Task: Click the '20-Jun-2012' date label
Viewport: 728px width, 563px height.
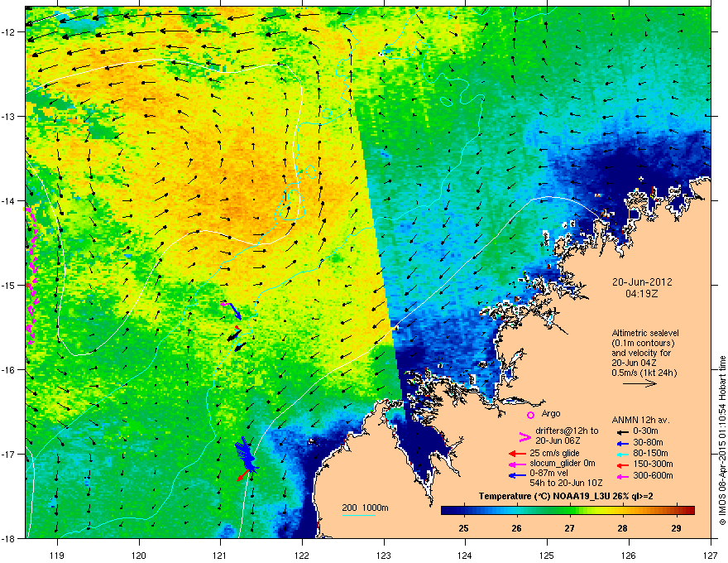Action: pyautogui.click(x=642, y=282)
